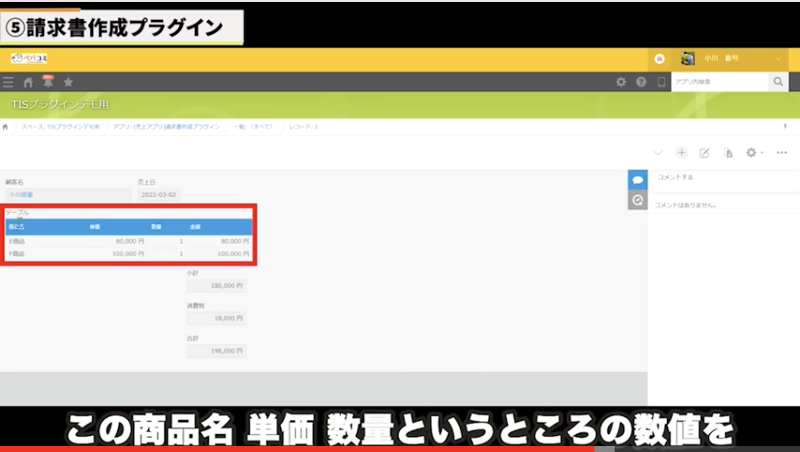Switch to the comments tab icon

coord(637,179)
